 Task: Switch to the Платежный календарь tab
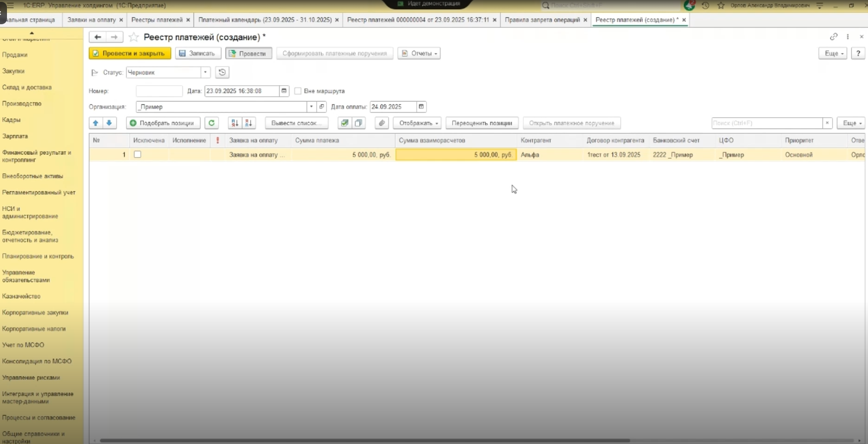pos(265,20)
